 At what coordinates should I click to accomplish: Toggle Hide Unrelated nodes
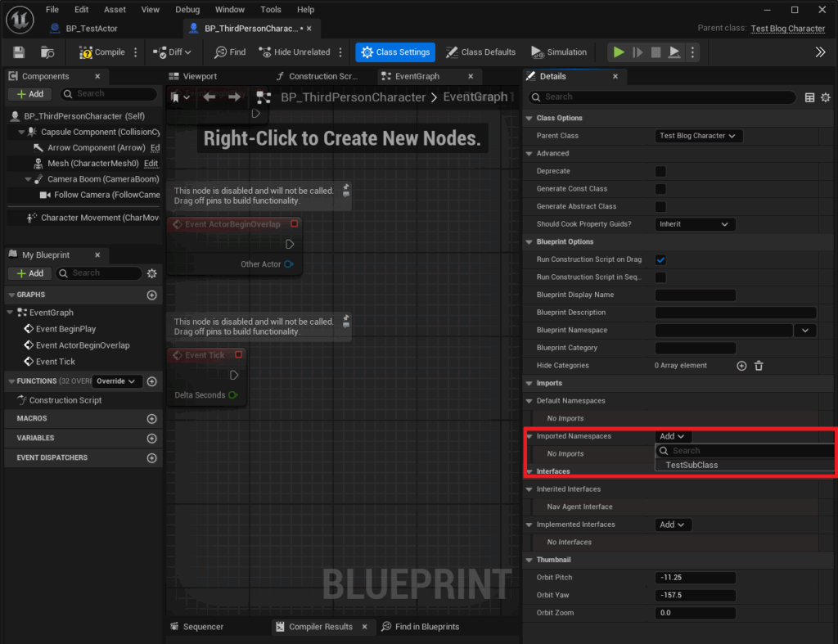[x=295, y=52]
